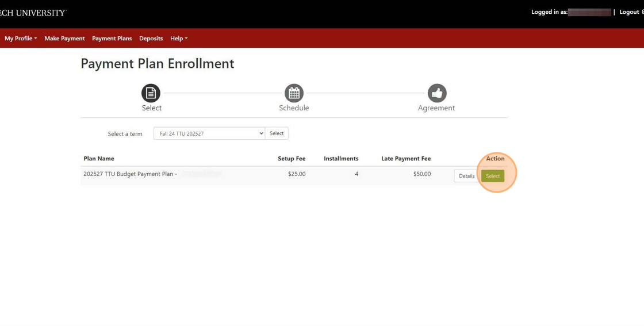Click the Payment Plan Enrollment heading
This screenshot has height=326, width=644.
(158, 64)
